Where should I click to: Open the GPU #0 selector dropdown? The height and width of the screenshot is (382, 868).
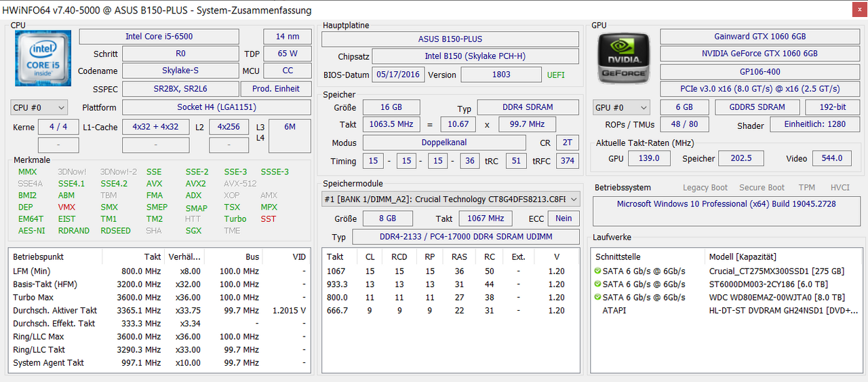[x=621, y=107]
